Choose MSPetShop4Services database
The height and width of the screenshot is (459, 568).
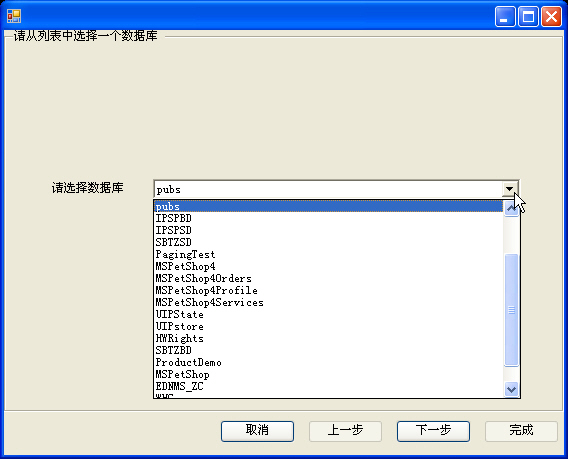pyautogui.click(x=329, y=302)
